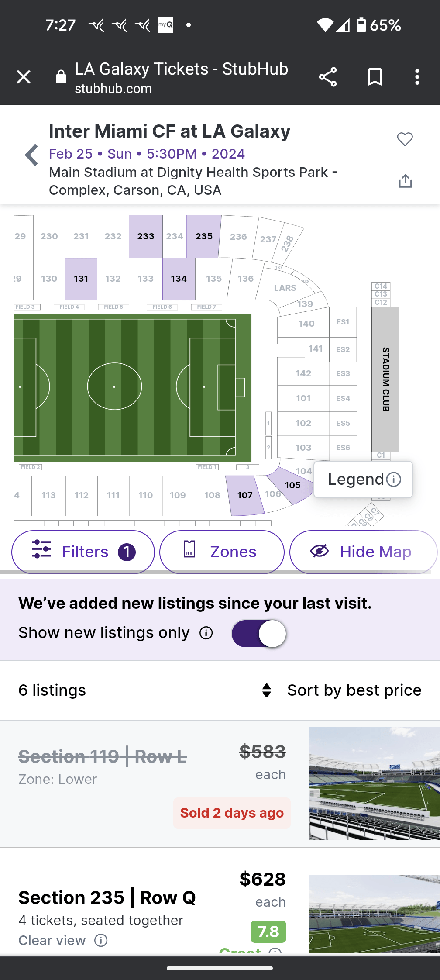Open the share icon in the browser toolbar

click(x=328, y=77)
